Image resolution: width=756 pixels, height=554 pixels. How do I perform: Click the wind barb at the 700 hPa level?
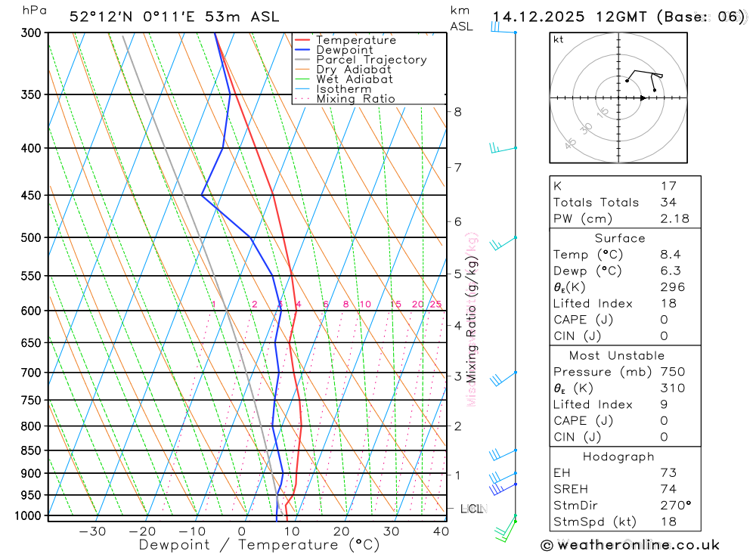tap(503, 379)
